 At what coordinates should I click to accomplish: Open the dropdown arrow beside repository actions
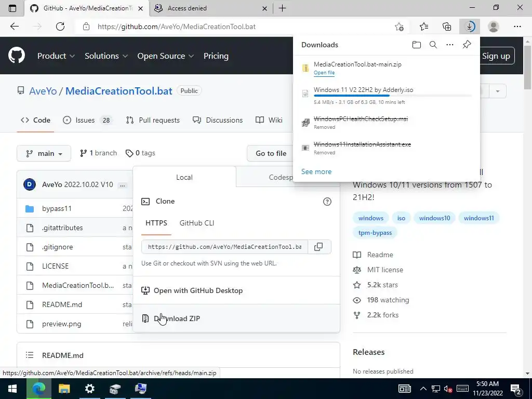coord(498,91)
